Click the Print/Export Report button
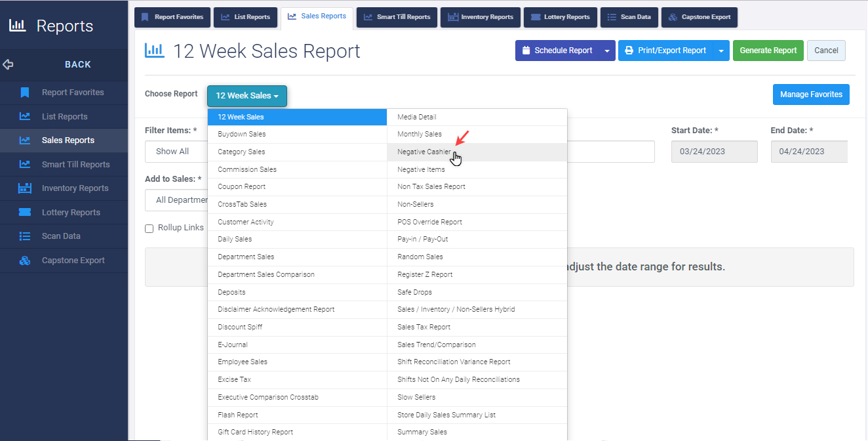The height and width of the screenshot is (441, 868). pos(665,51)
